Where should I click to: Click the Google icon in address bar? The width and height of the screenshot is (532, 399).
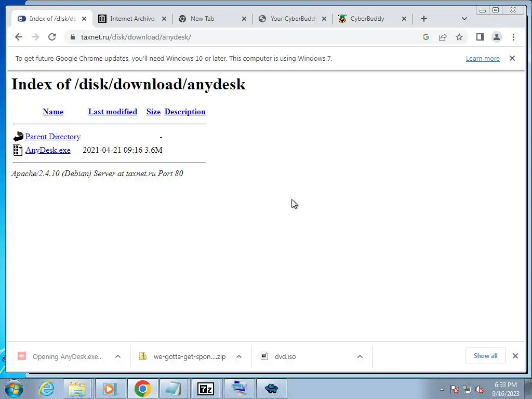point(426,37)
